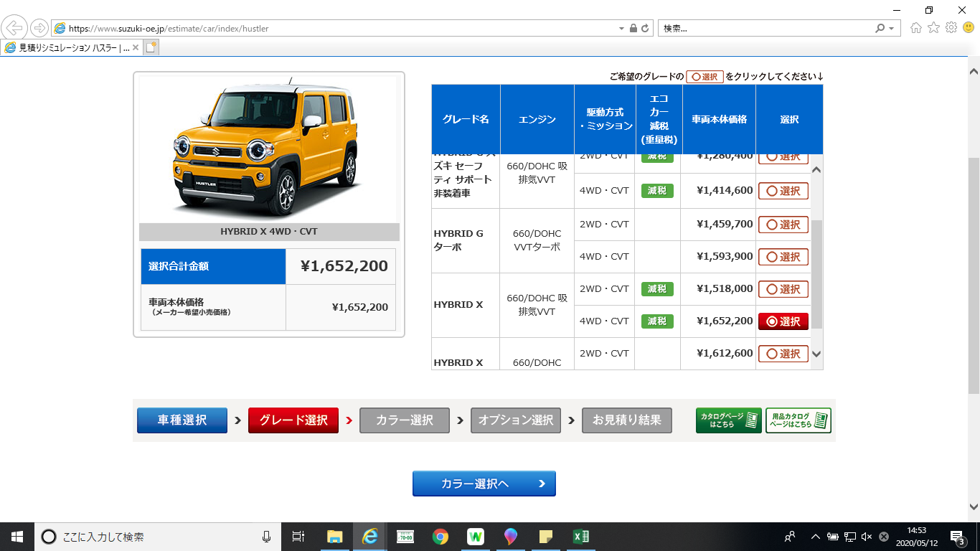
Task: Open a new browser tab
Action: click(151, 47)
